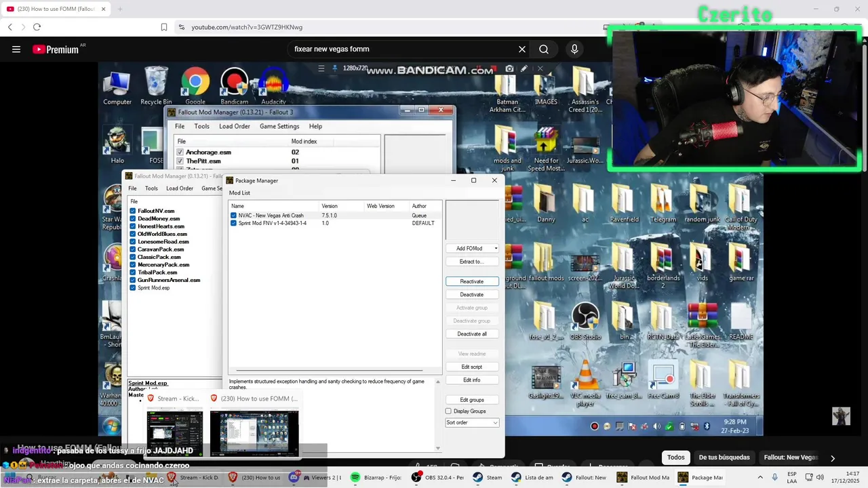This screenshot has height=488, width=868.
Task: Click the Deactivate button
Action: [472, 295]
